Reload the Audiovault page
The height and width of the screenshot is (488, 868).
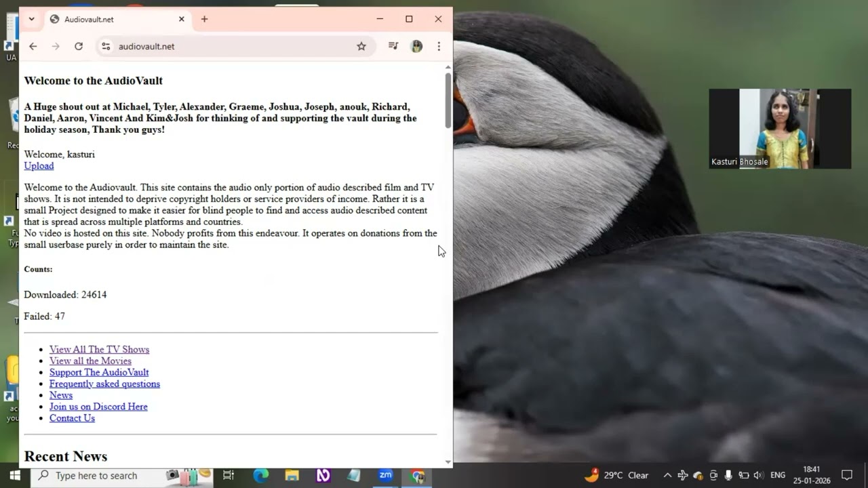79,46
